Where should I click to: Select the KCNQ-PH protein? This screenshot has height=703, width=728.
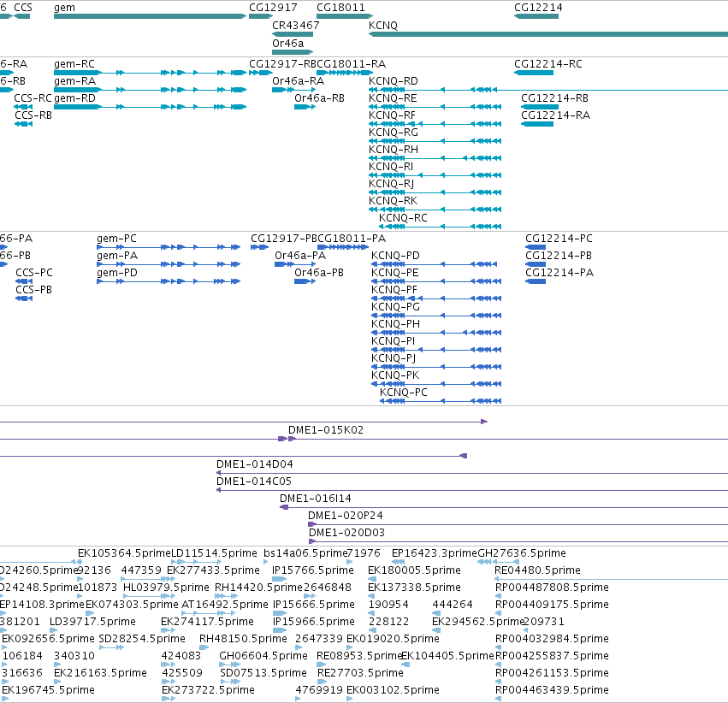[x=395, y=324]
